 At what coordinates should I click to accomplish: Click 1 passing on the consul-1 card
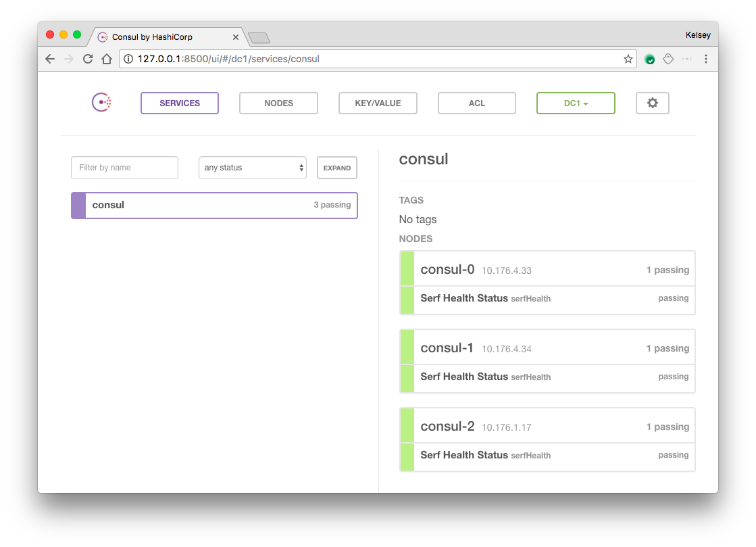tap(667, 348)
